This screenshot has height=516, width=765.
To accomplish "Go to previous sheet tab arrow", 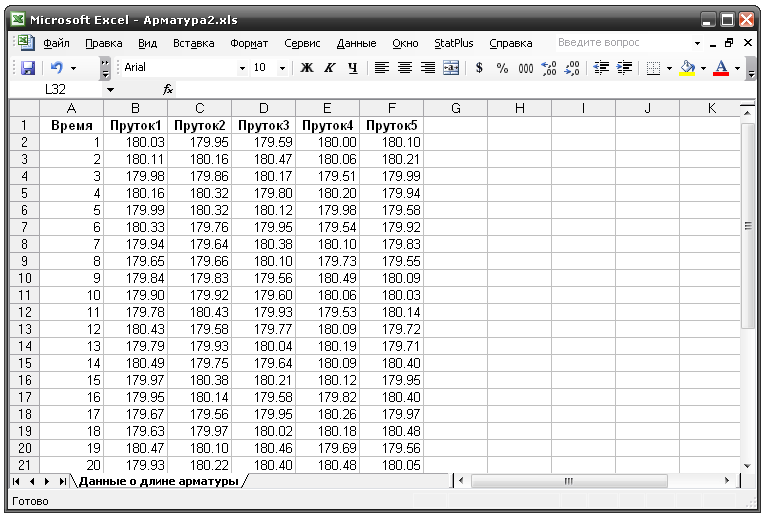I will pos(32,481).
